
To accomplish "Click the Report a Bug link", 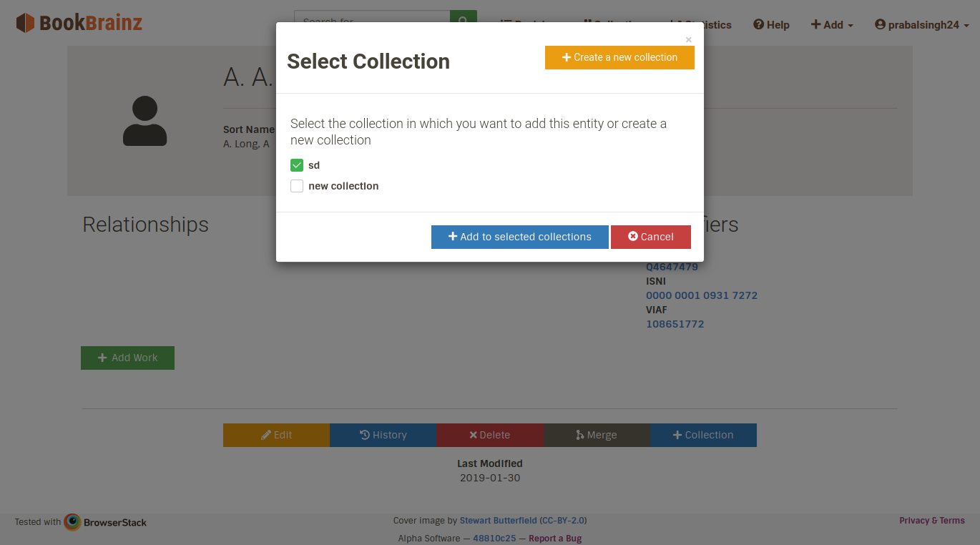I will click(x=554, y=539).
